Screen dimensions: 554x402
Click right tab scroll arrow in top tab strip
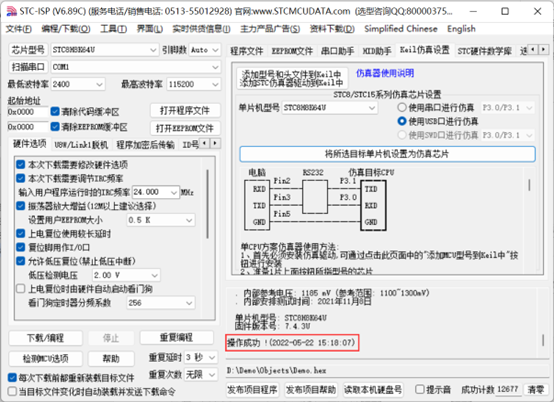click(544, 50)
